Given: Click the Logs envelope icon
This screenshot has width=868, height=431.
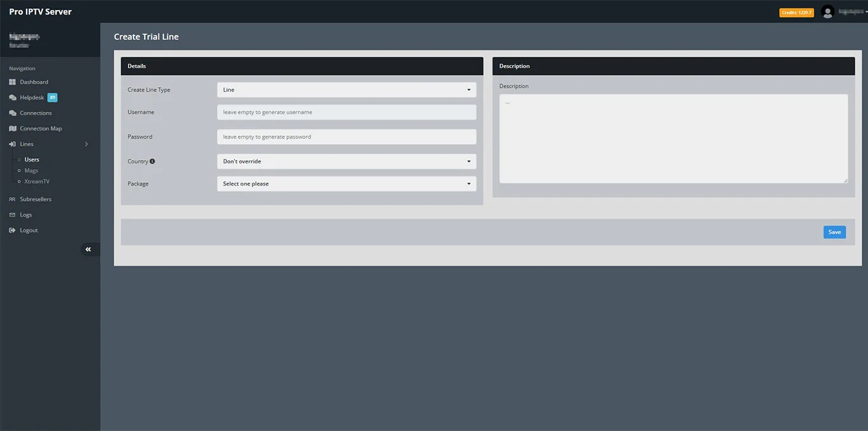Looking at the screenshot, I should [12, 215].
